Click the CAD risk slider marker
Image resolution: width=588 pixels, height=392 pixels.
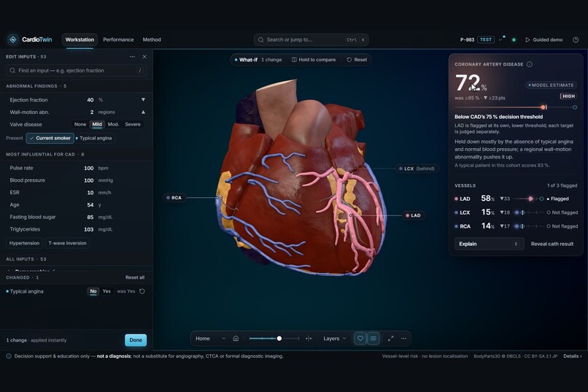point(543,107)
